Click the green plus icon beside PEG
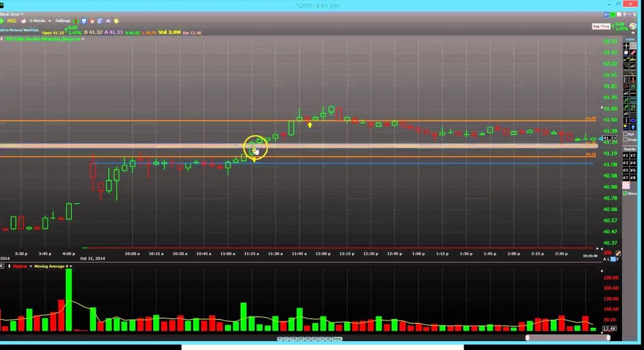The width and height of the screenshot is (644, 350). pos(2,21)
